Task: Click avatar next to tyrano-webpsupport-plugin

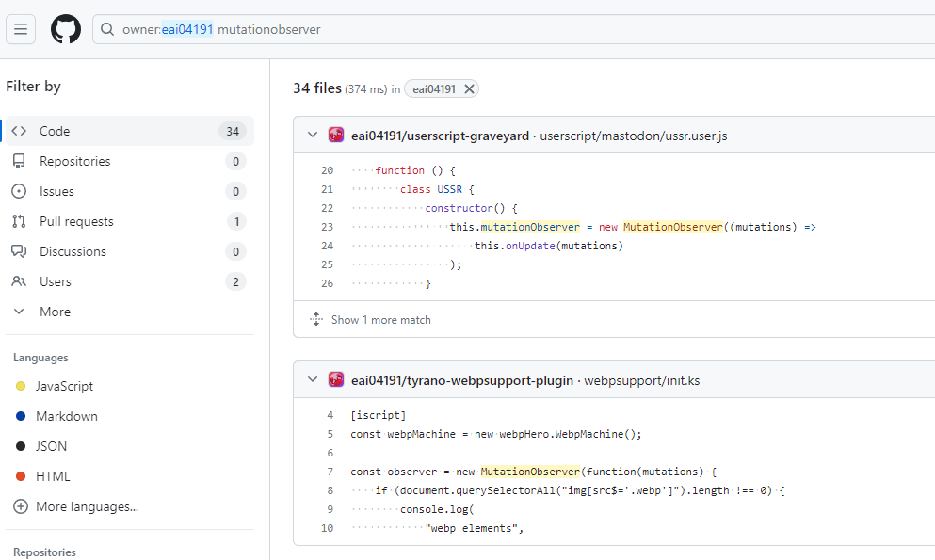Action: [x=336, y=380]
